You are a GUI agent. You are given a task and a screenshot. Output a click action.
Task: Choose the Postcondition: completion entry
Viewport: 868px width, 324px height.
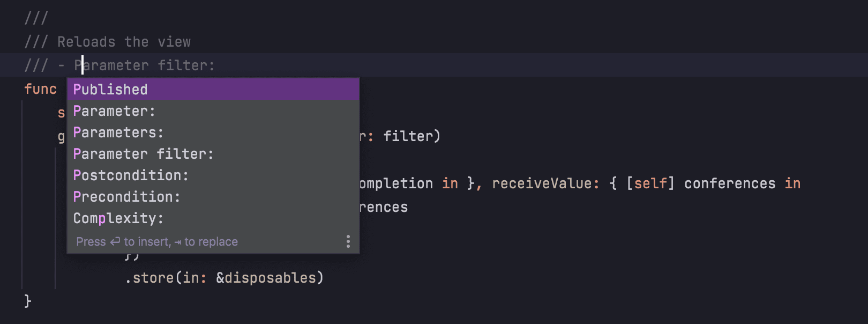coord(130,175)
